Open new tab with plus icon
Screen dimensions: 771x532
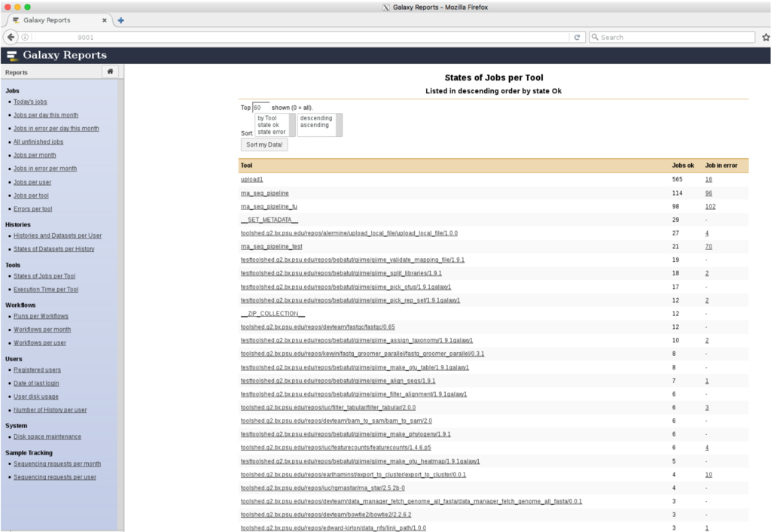[x=120, y=20]
